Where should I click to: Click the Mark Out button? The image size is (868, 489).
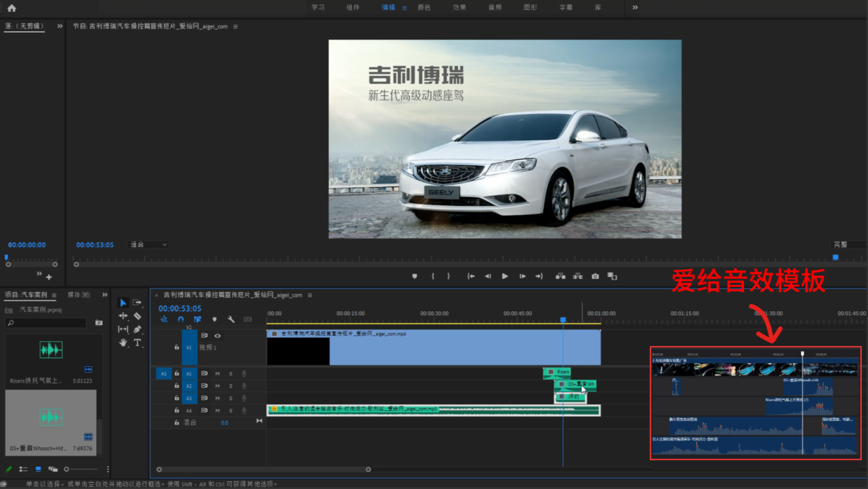tap(448, 276)
